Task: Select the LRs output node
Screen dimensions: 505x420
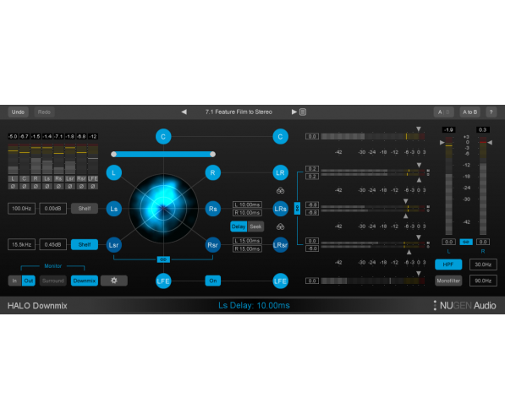Action: 280,209
